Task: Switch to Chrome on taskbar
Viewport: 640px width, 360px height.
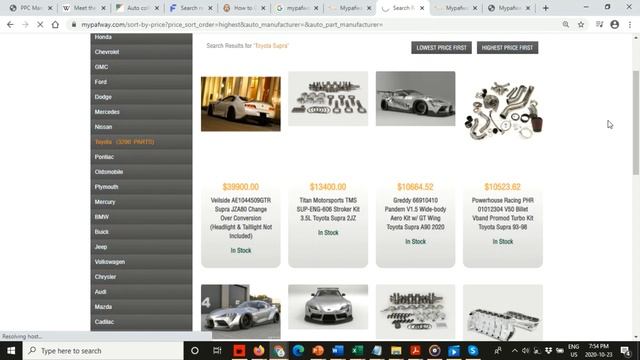Action: [279, 351]
